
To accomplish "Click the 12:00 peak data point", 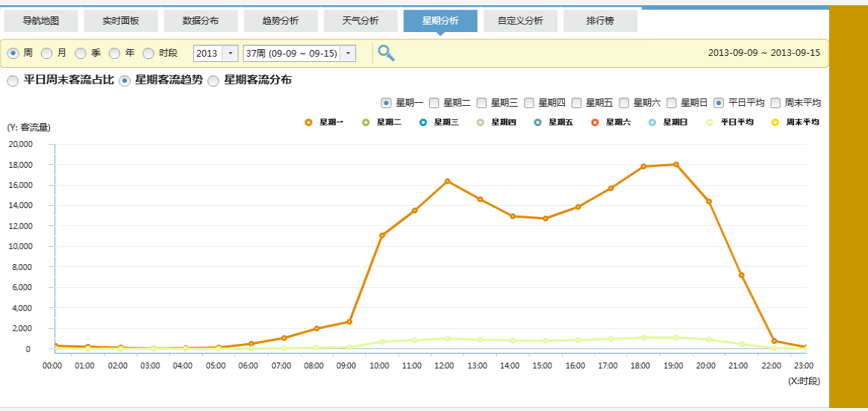I will tap(447, 181).
